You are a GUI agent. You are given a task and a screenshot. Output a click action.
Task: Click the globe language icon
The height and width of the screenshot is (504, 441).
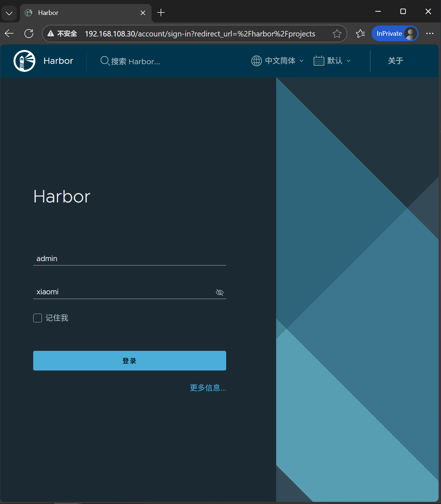256,61
